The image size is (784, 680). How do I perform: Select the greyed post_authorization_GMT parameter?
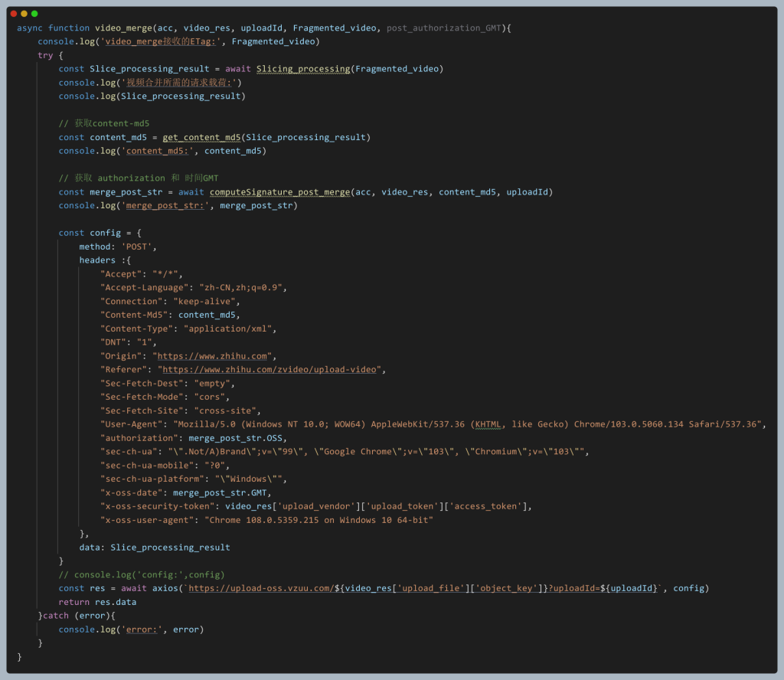tap(446, 28)
